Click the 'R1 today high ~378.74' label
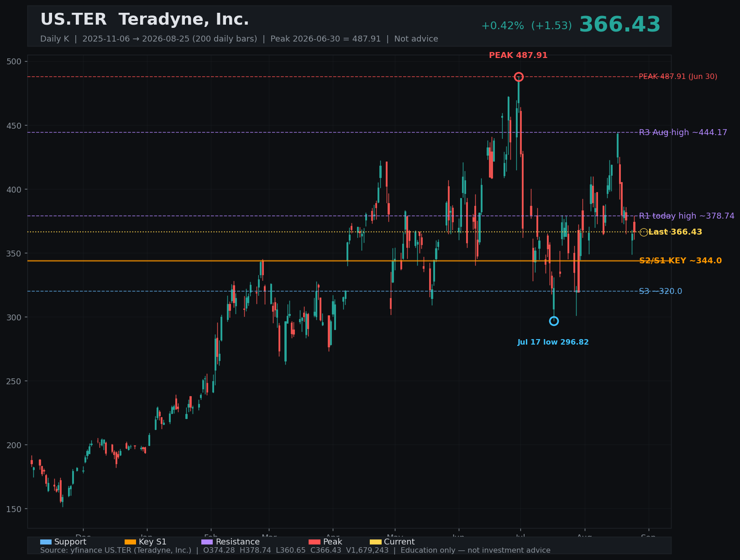This screenshot has width=740, height=560. [687, 216]
